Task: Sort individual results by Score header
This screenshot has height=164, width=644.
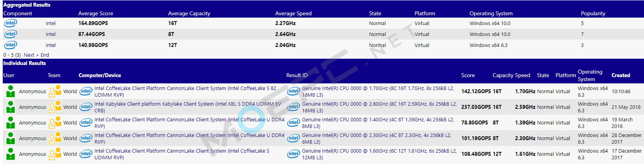Action: click(x=468, y=75)
